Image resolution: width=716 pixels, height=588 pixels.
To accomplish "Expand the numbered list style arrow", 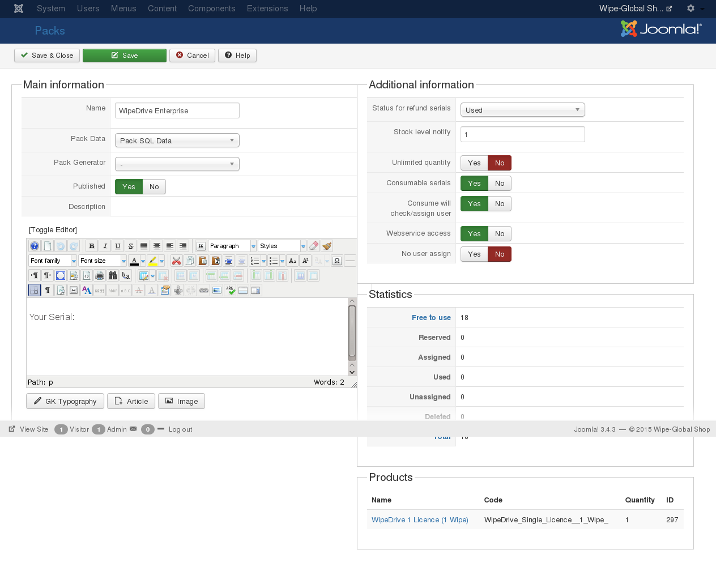I will [263, 261].
